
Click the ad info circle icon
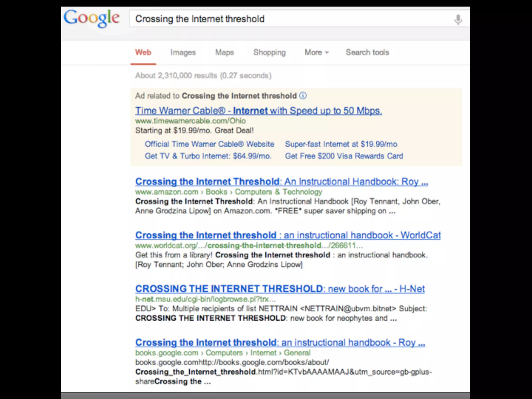click(x=303, y=96)
